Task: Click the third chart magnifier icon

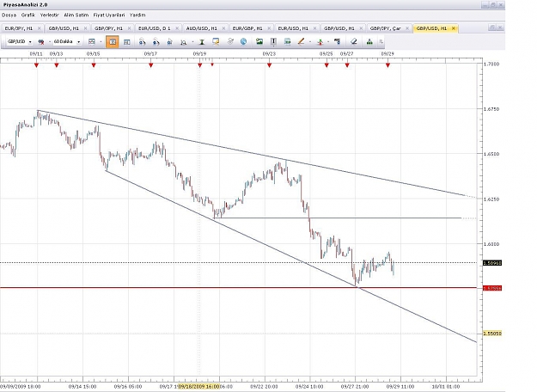Action: [x=170, y=42]
